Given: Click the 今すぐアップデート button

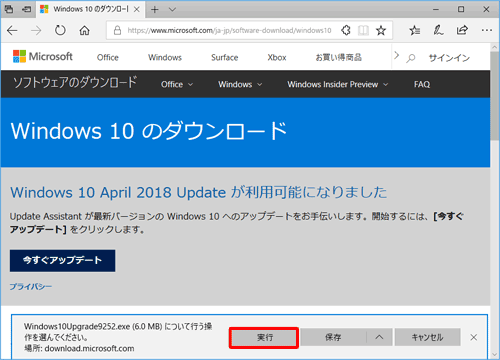Looking at the screenshot, I should coord(62,261).
